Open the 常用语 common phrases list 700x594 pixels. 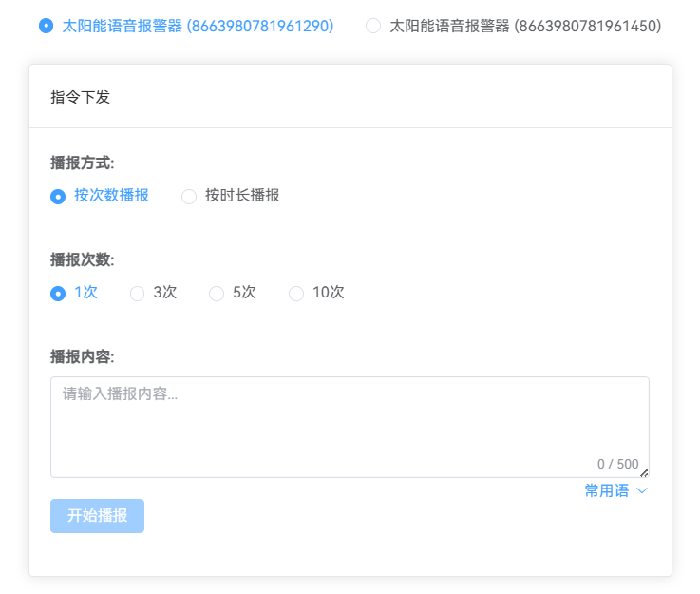click(x=607, y=490)
